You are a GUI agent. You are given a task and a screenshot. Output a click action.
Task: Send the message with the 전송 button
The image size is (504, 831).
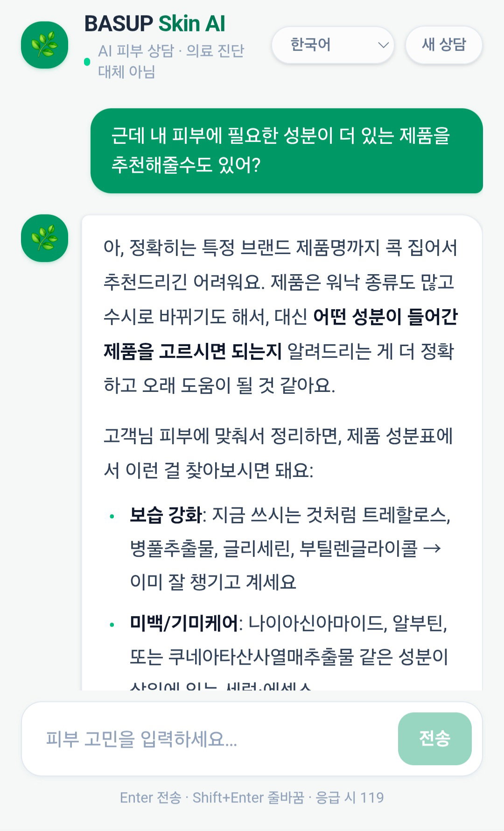tap(434, 739)
